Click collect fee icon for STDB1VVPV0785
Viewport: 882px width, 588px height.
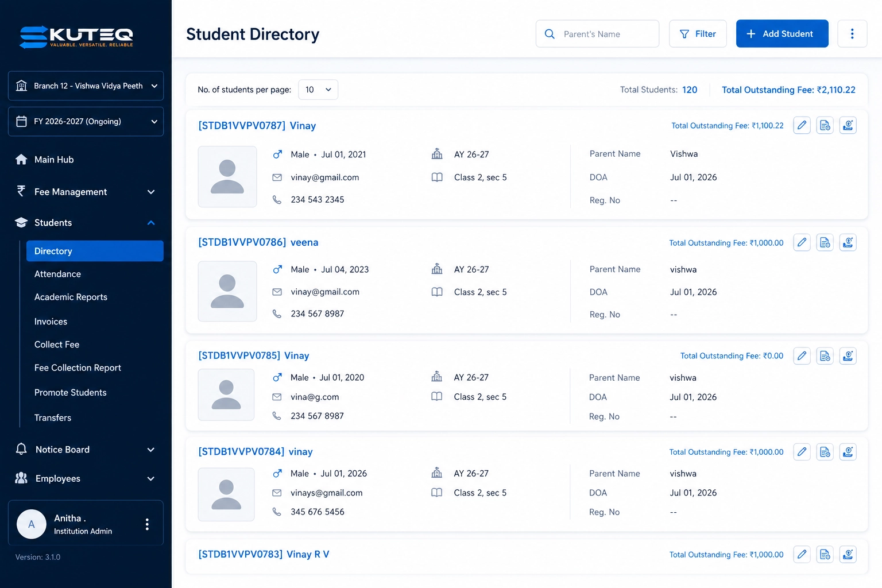click(x=848, y=356)
